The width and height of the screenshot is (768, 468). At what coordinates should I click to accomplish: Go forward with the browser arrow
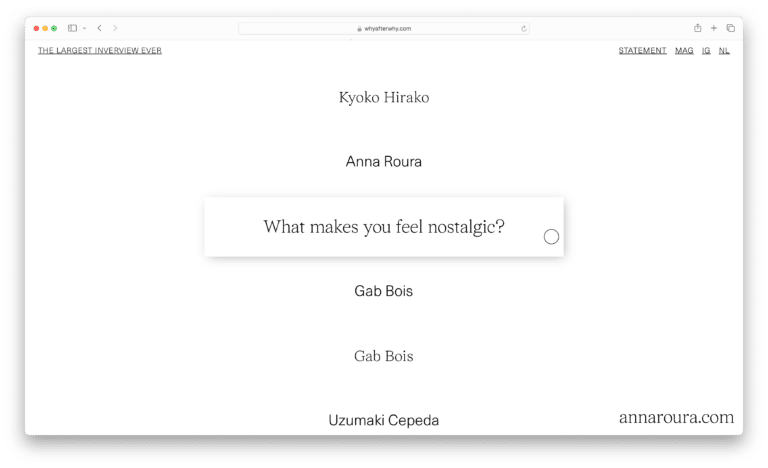point(115,28)
